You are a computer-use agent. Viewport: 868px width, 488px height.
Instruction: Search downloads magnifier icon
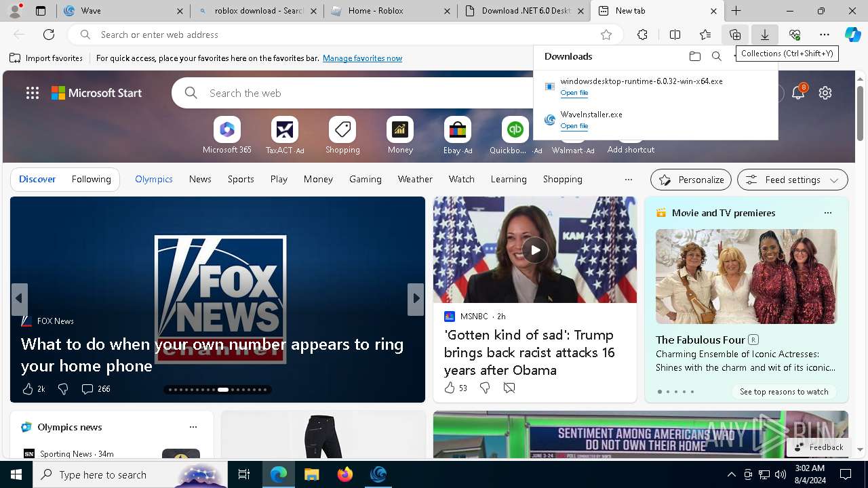[x=717, y=56]
